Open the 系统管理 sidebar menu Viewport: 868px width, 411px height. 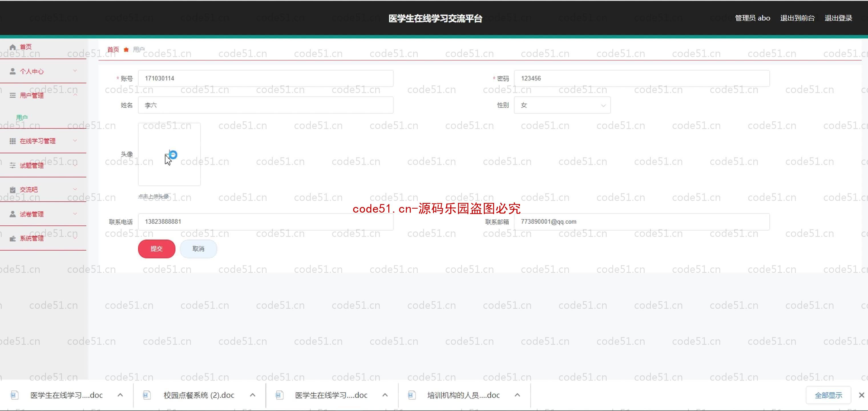(43, 238)
